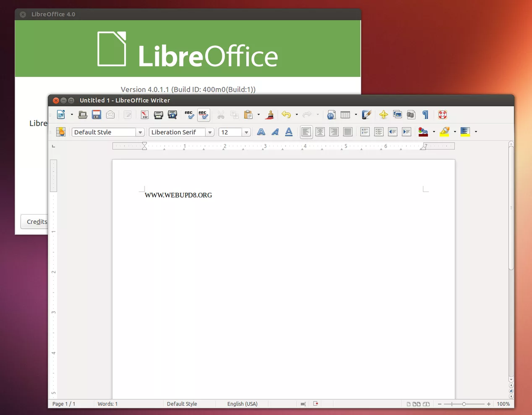Open the Gallery icon on the toolbar

pos(397,114)
